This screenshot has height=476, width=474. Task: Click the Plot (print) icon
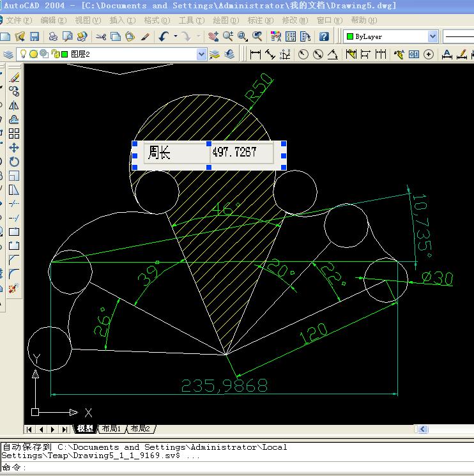coord(53,36)
